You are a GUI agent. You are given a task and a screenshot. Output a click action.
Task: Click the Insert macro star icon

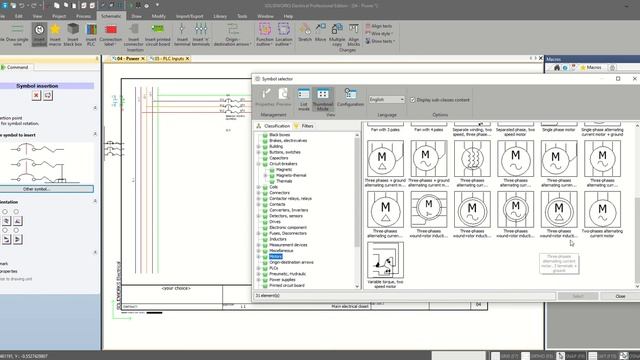55,29
